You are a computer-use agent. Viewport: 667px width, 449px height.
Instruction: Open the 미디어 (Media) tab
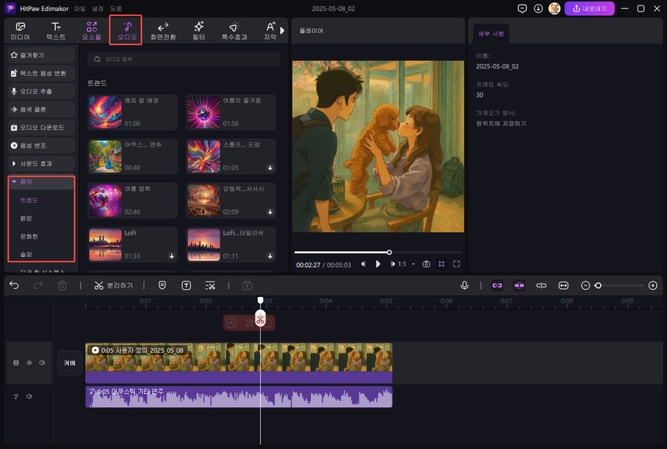(x=20, y=31)
